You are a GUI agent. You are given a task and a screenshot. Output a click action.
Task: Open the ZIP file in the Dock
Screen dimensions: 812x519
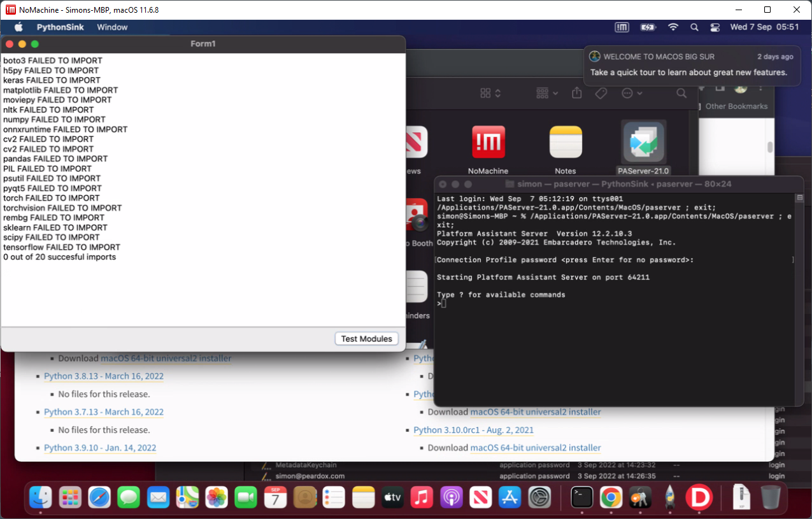tap(741, 497)
